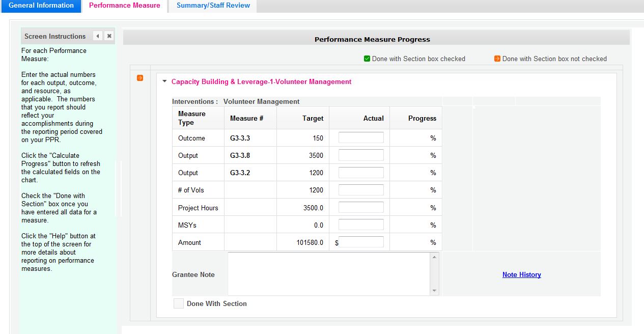Click orange status icon beside Capacity Building measure
Viewport: 644px width, 334px height.
click(x=140, y=78)
